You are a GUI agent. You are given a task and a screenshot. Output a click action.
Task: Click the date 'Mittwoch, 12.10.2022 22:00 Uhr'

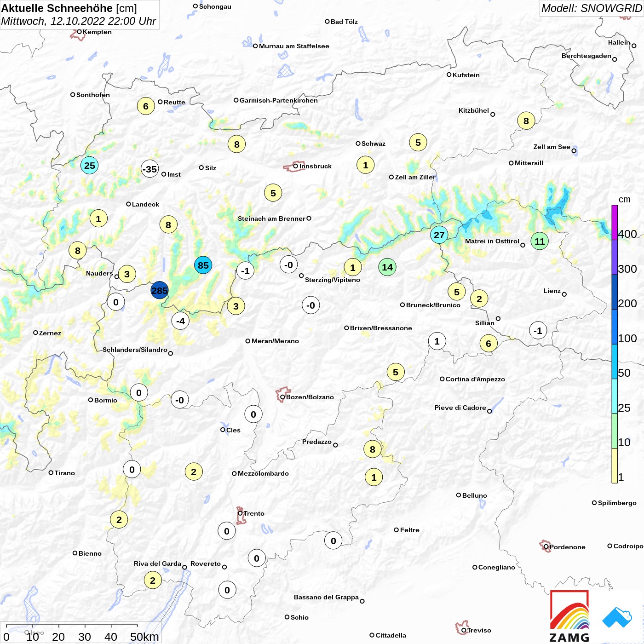coord(79,21)
